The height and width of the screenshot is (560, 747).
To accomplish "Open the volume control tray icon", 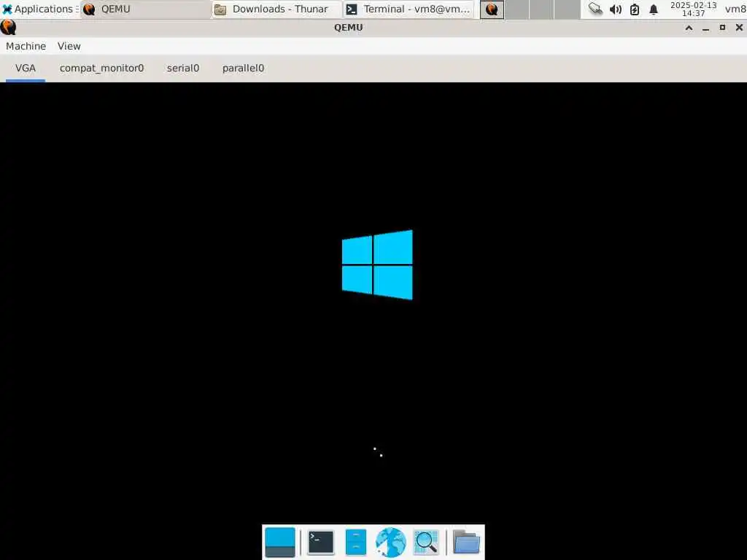I will click(616, 9).
